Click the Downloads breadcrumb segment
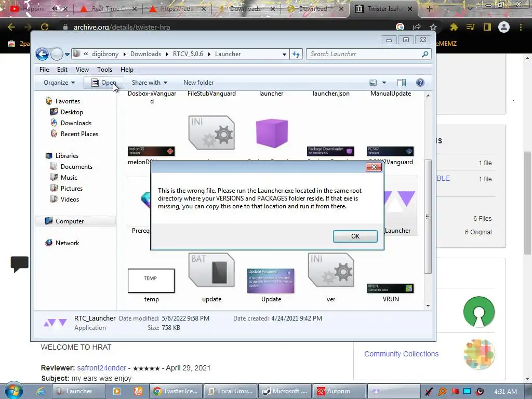This screenshot has height=399, width=532. (145, 54)
